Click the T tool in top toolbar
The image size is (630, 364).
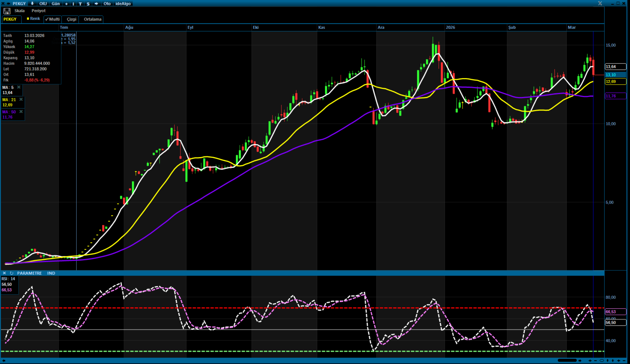tap(80, 4)
